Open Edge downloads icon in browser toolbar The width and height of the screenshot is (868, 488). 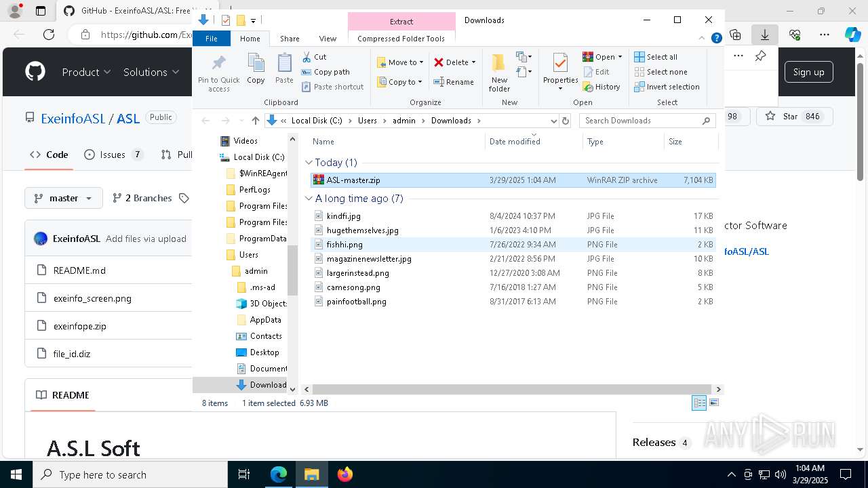765,35
